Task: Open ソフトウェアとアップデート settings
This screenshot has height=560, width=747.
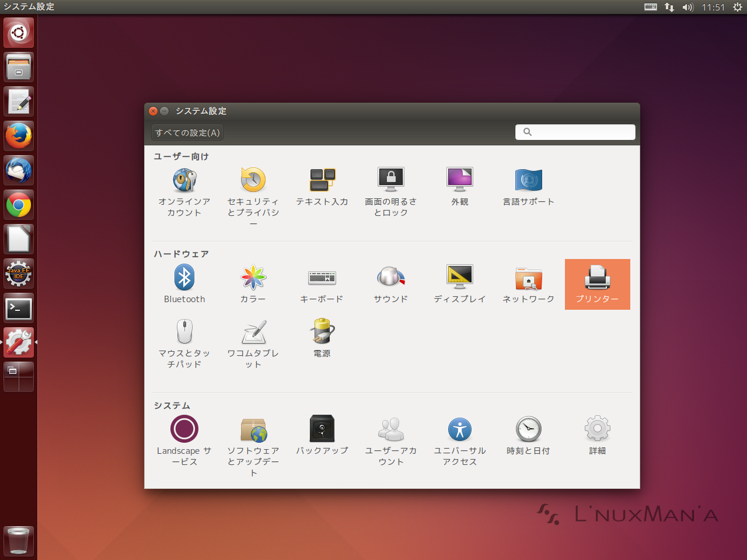Action: click(253, 446)
